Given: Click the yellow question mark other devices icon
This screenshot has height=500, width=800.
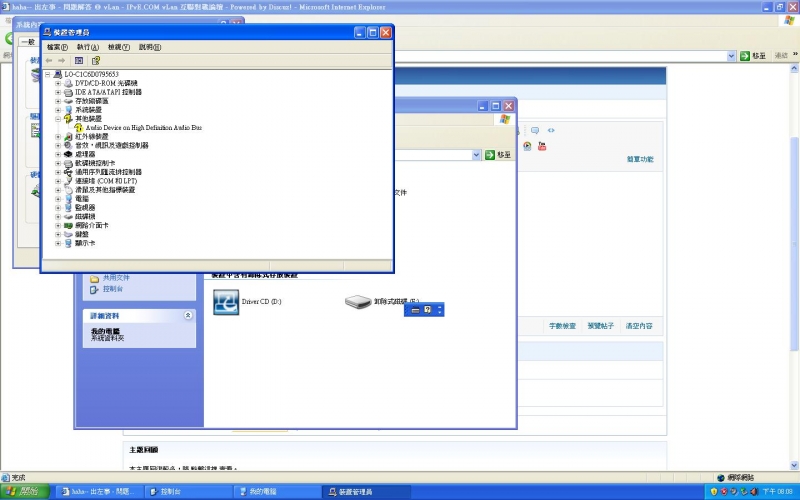Looking at the screenshot, I should [68, 118].
